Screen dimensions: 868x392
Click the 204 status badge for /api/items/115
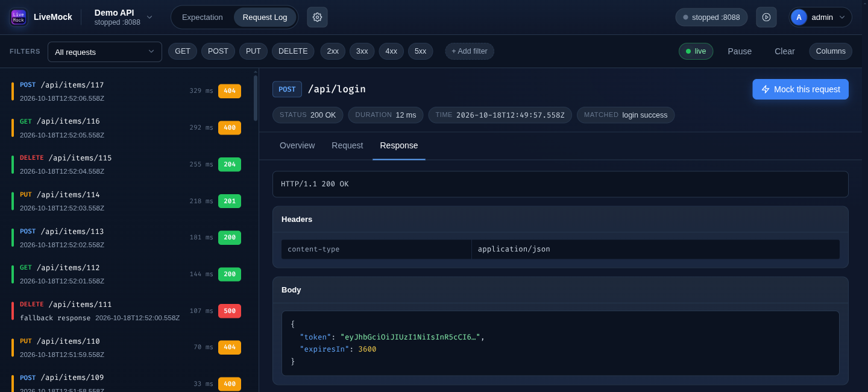[x=230, y=164]
